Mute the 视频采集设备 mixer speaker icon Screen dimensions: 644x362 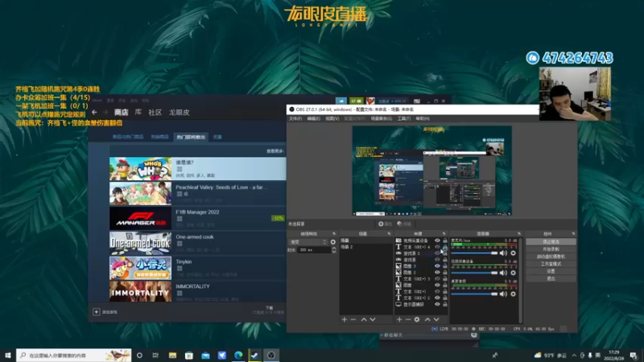click(x=504, y=273)
